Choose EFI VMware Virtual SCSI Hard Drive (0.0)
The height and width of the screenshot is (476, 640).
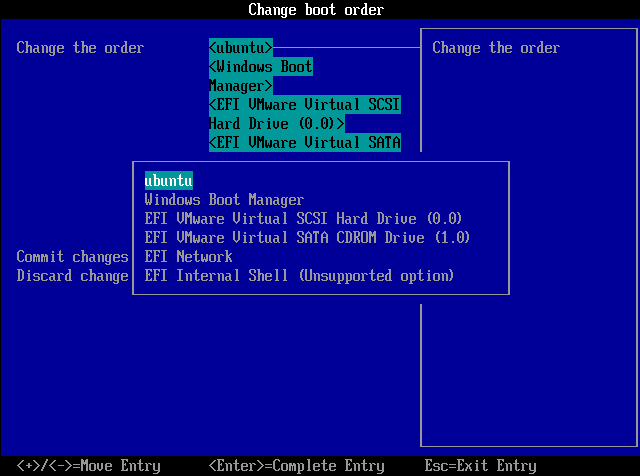tap(303, 218)
